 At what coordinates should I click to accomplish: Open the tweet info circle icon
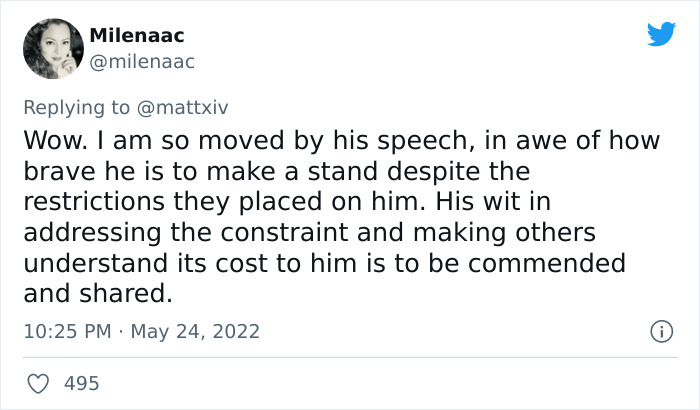click(661, 331)
